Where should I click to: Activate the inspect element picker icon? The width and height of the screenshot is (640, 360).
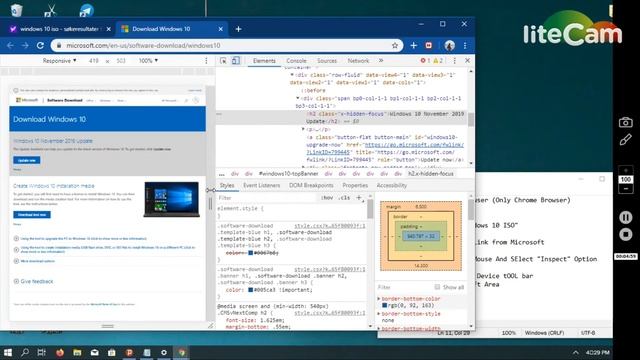pos(223,61)
